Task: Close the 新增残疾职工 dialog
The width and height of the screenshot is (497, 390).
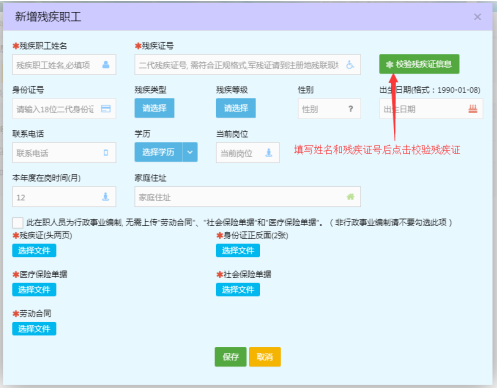Action: (x=477, y=17)
